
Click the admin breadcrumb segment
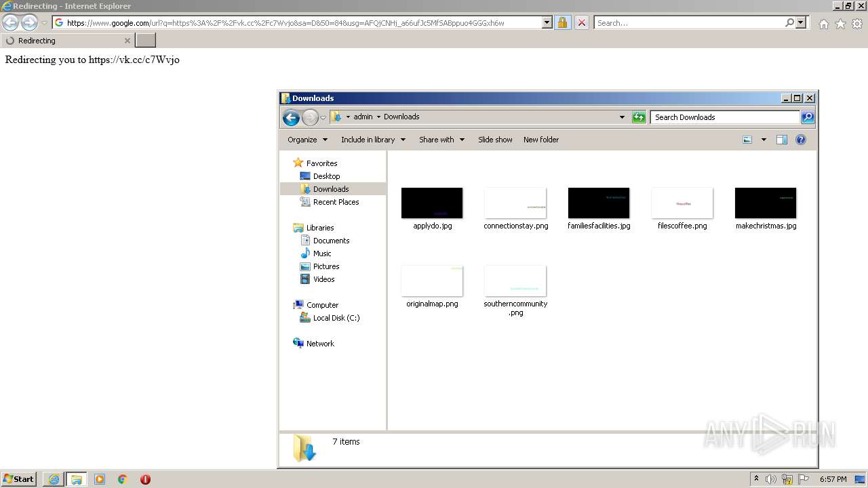click(x=363, y=117)
